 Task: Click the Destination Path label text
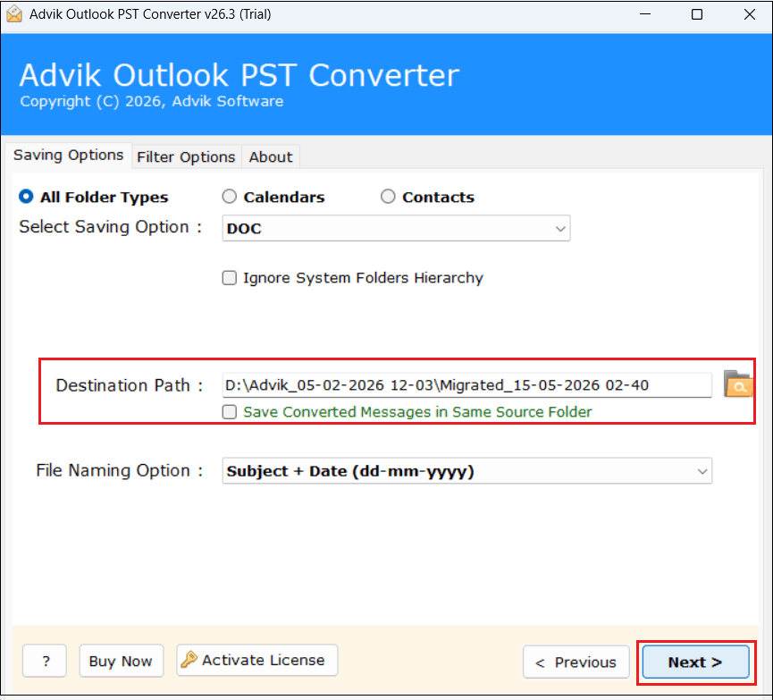click(x=130, y=385)
